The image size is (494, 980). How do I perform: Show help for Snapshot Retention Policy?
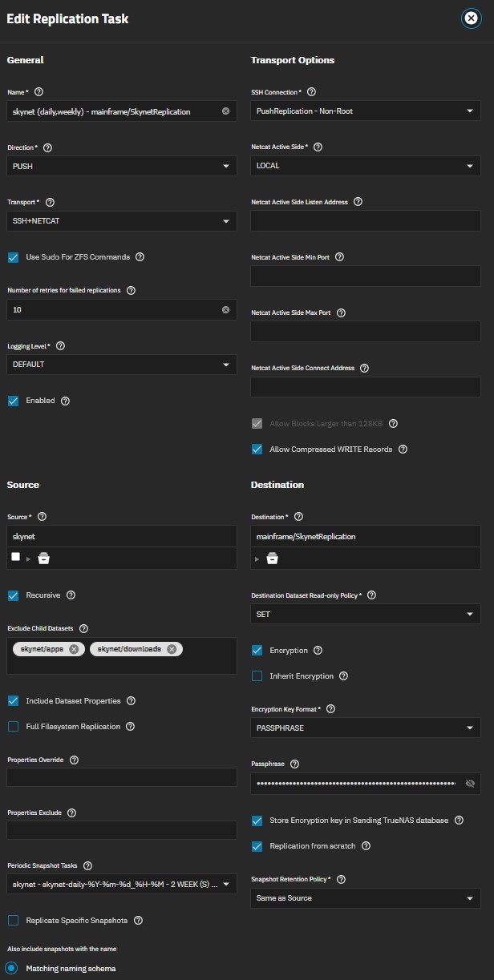click(x=341, y=879)
